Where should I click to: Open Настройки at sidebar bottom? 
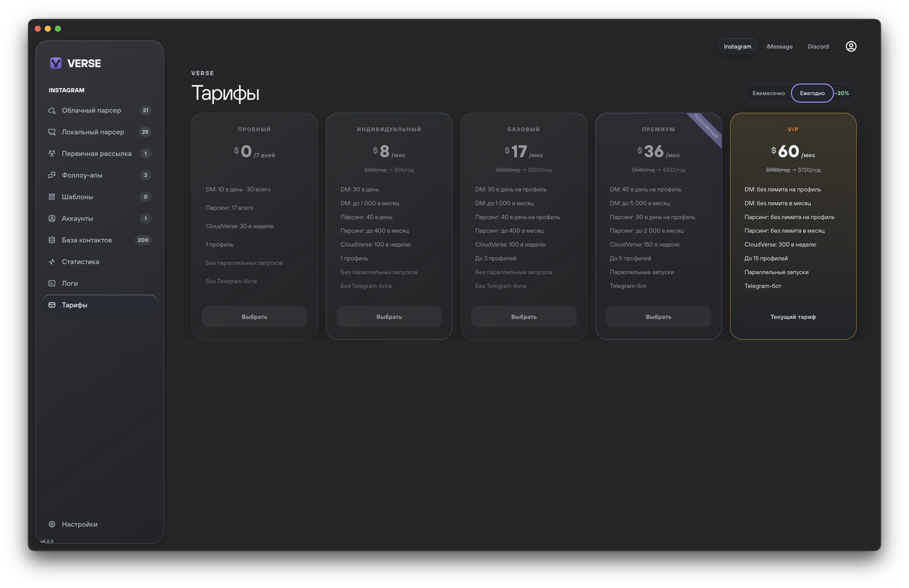tap(100, 524)
